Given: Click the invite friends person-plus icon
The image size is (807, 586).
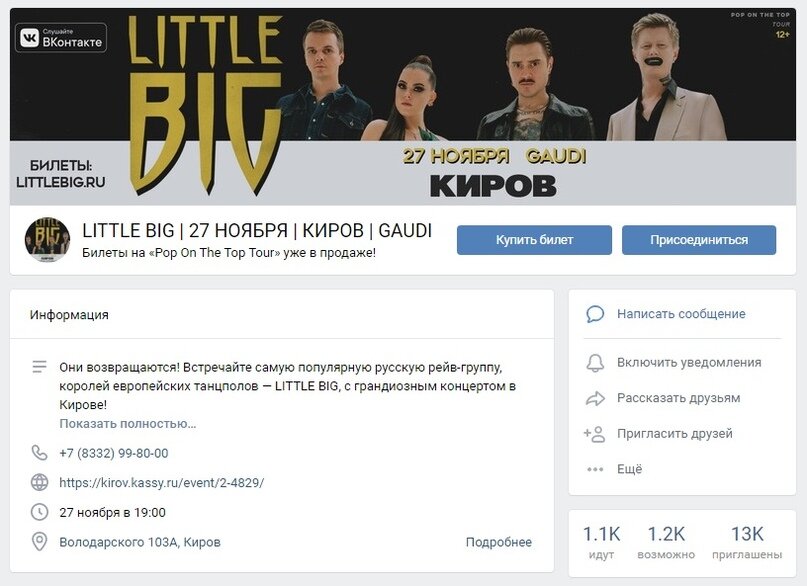Looking at the screenshot, I should 594,434.
